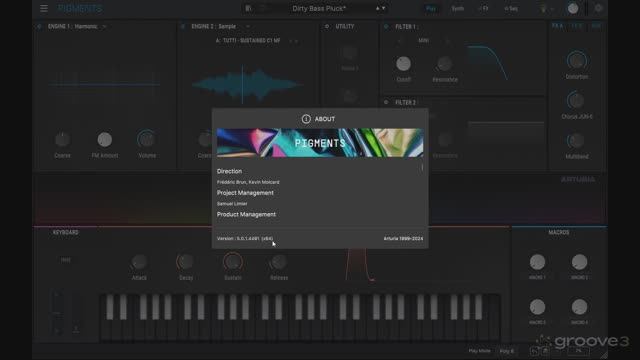Viewport: 640px width, 360px height.
Task: Click the TUTTI - SUSTAINED C1 MF sample name
Action: pos(248,41)
